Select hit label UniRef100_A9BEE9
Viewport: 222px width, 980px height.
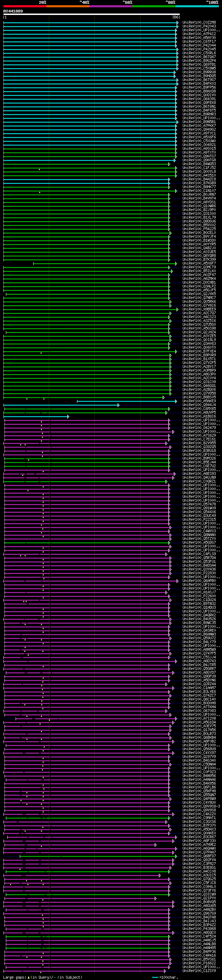point(199,309)
